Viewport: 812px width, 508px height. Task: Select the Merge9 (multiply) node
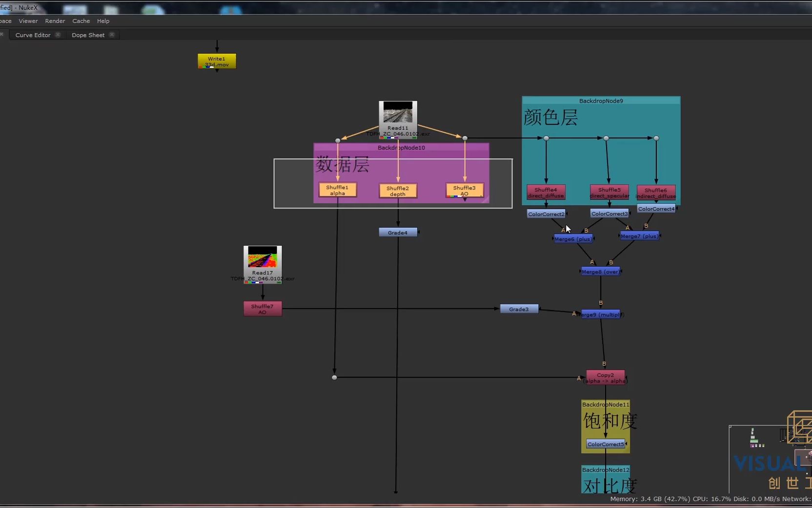(x=601, y=314)
